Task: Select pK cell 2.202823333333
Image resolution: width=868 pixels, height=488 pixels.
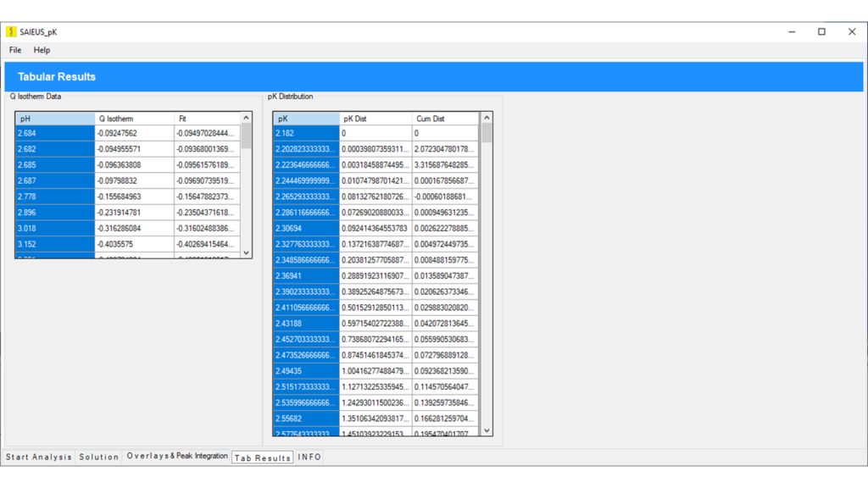Action: pos(306,149)
